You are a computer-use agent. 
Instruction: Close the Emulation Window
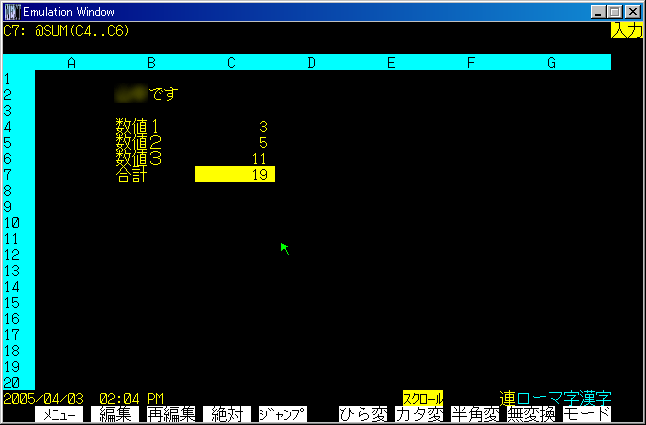point(633,12)
